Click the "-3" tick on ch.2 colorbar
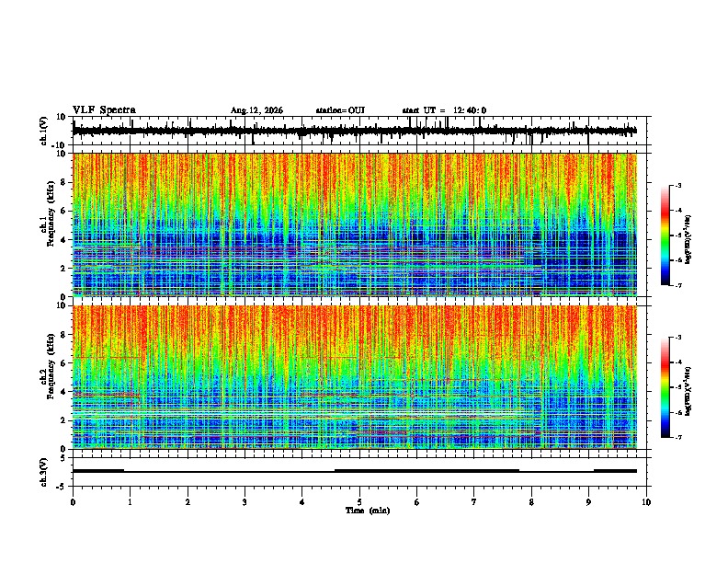Image resolution: width=728 pixels, height=563 pixels. click(678, 338)
